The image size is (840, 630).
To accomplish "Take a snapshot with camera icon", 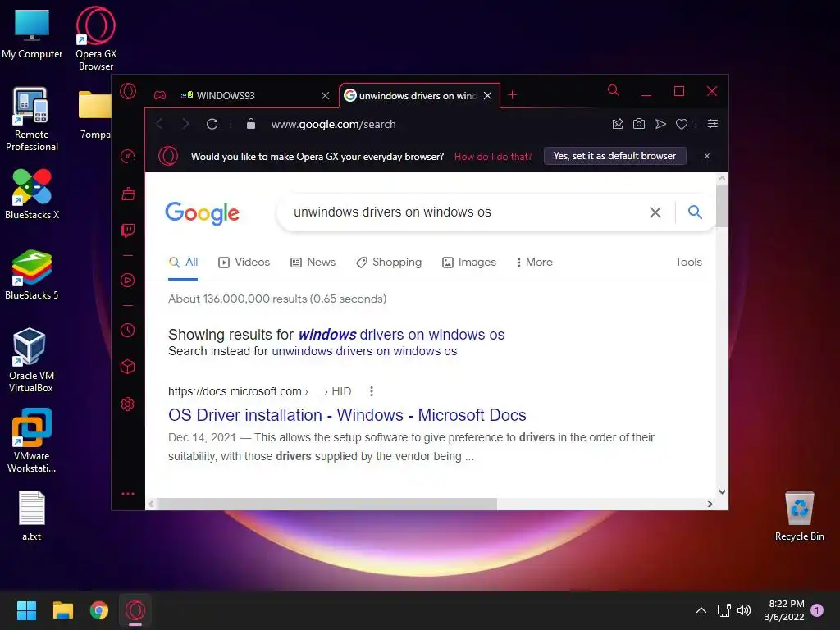I will pyautogui.click(x=638, y=124).
